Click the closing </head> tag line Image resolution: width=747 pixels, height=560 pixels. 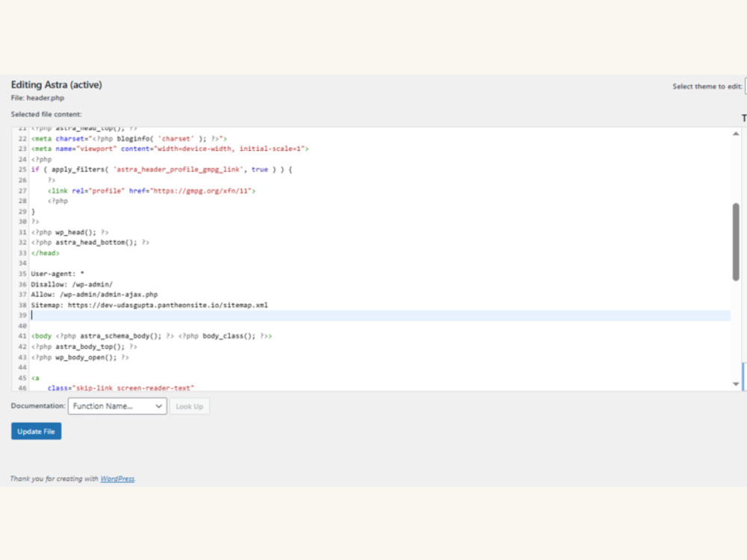click(x=46, y=253)
